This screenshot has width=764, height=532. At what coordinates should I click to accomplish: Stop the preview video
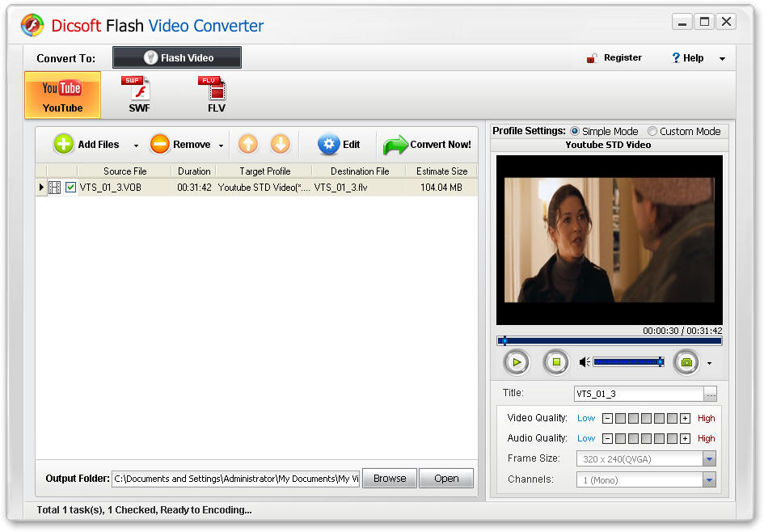tap(556, 362)
